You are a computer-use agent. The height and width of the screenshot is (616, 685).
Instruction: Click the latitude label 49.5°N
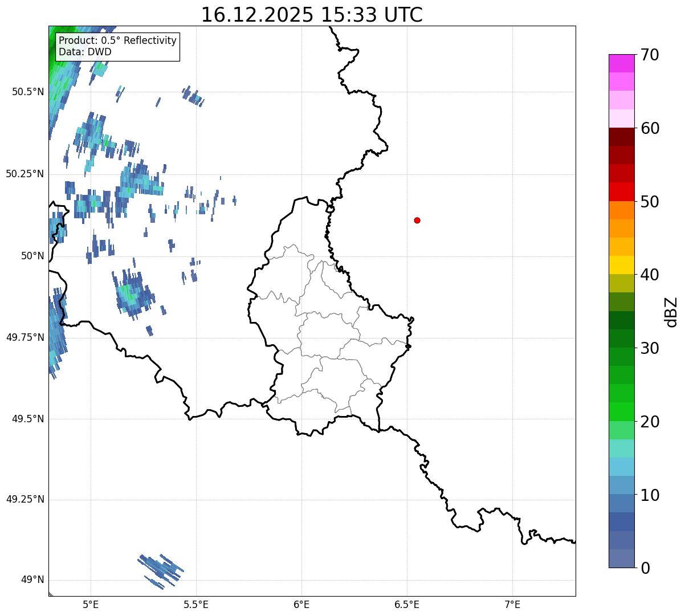click(x=27, y=419)
